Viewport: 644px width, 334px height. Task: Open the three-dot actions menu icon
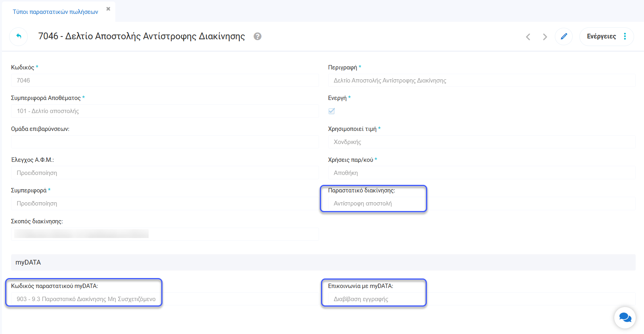pyautogui.click(x=625, y=36)
